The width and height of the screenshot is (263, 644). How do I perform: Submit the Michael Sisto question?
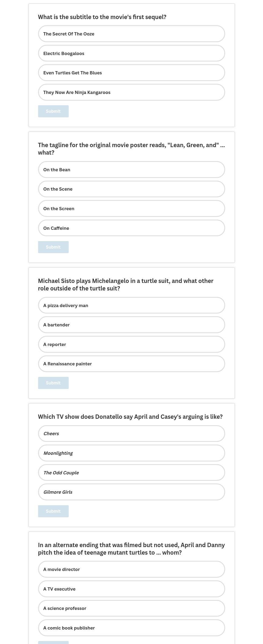coord(53,383)
